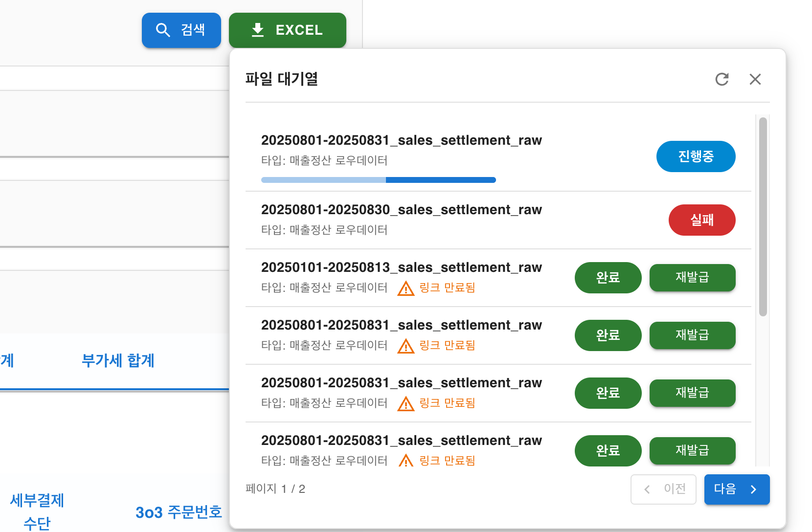The height and width of the screenshot is (532, 812).
Task: Select the 부가세 합계 column tab
Action: click(x=118, y=361)
